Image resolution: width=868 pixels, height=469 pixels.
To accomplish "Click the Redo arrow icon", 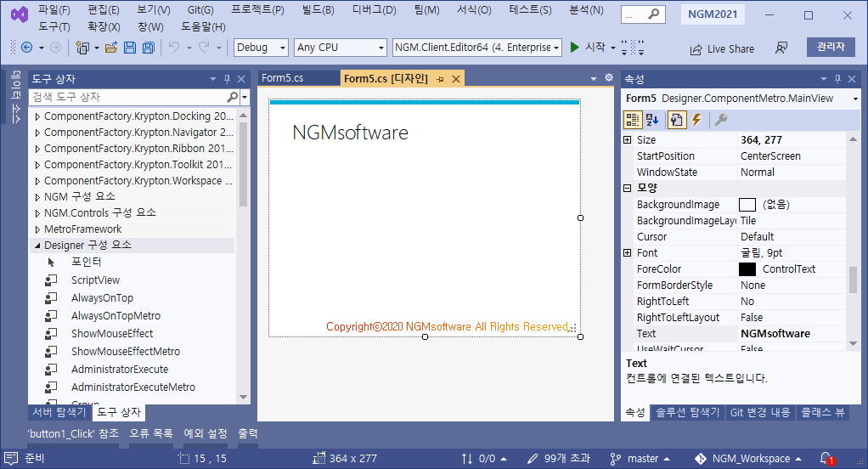I will pyautogui.click(x=204, y=48).
